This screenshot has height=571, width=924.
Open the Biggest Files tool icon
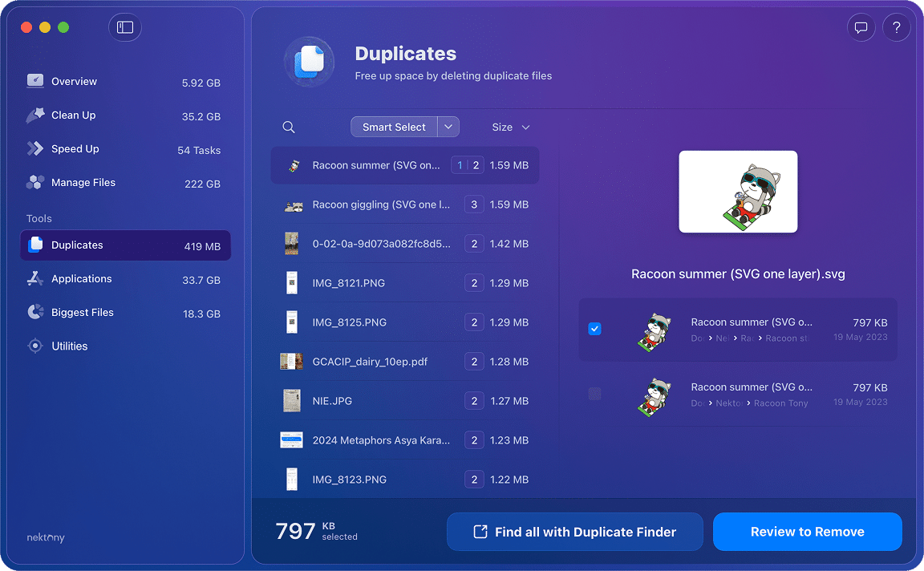(x=35, y=312)
